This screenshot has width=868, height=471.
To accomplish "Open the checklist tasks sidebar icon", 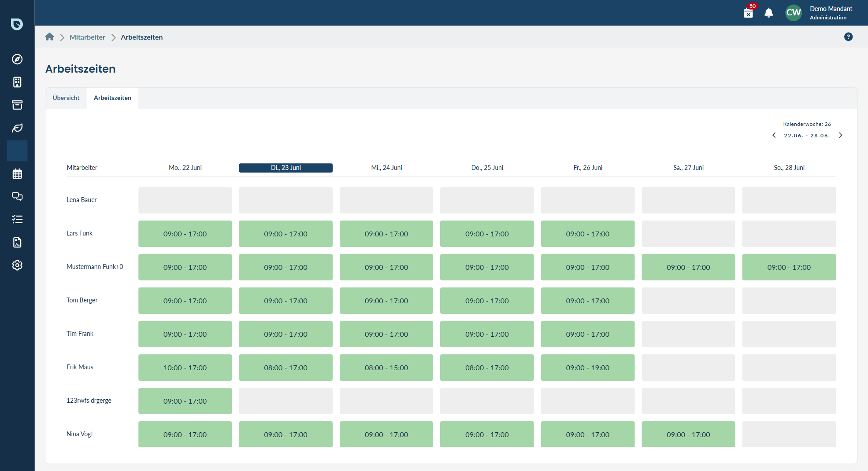I will [x=17, y=219].
